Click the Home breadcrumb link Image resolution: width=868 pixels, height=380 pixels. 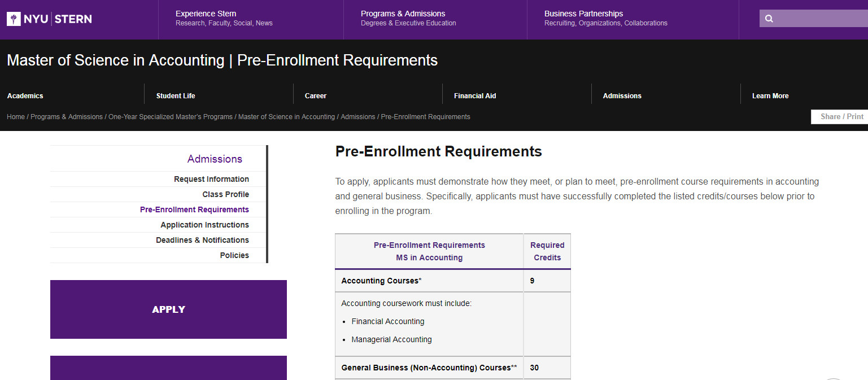[16, 117]
